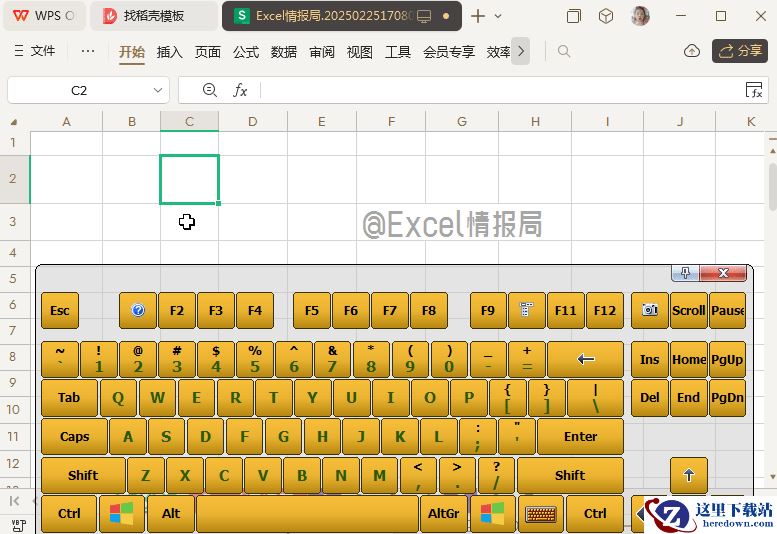Switch to the 插入 ribbon tab
The image size is (777, 534).
pos(169,52)
